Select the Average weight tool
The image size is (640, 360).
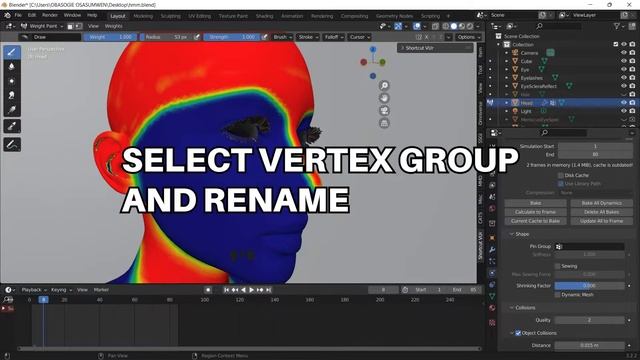pos(12,81)
